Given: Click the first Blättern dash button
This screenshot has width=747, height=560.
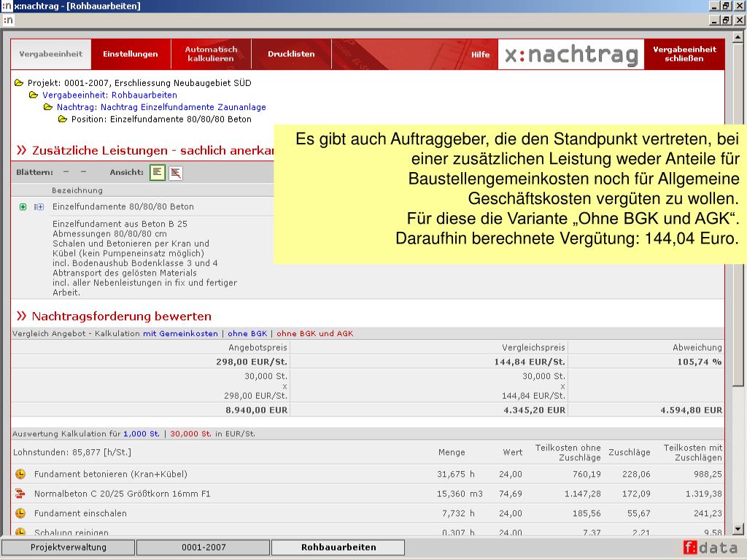Looking at the screenshot, I should pyautogui.click(x=66, y=172).
